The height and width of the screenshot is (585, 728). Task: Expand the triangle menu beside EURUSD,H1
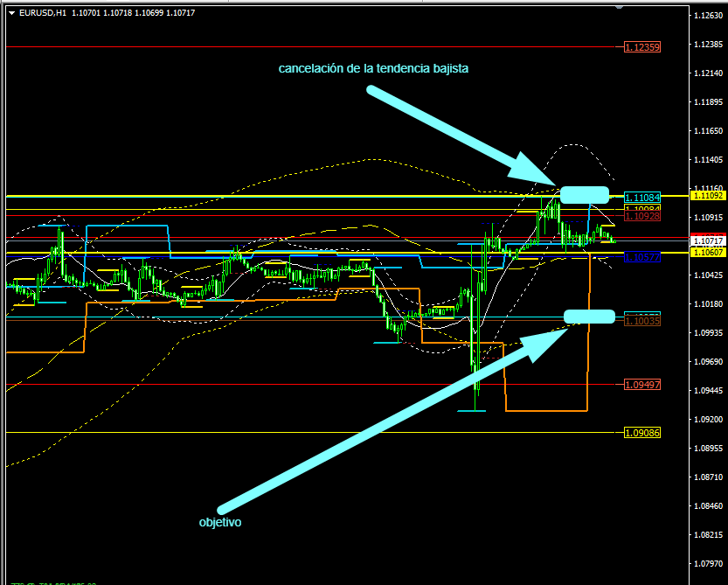(x=12, y=13)
